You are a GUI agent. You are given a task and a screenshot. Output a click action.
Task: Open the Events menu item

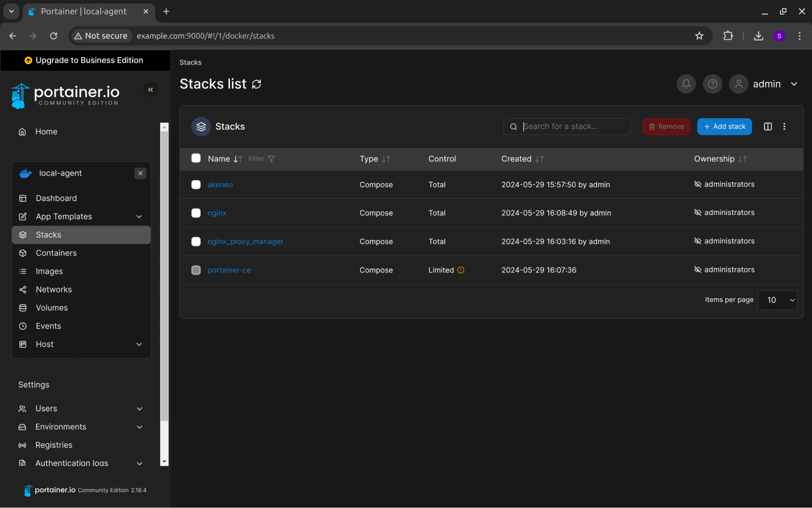point(81,326)
